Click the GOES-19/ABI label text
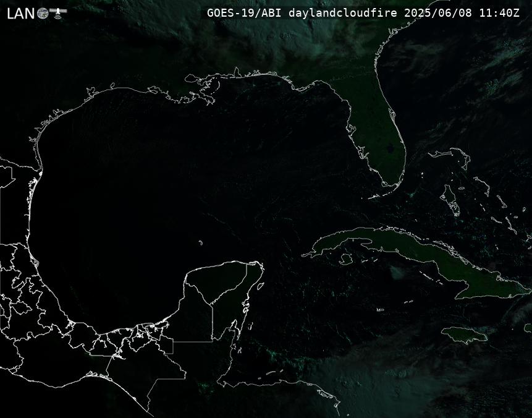 [244, 13]
